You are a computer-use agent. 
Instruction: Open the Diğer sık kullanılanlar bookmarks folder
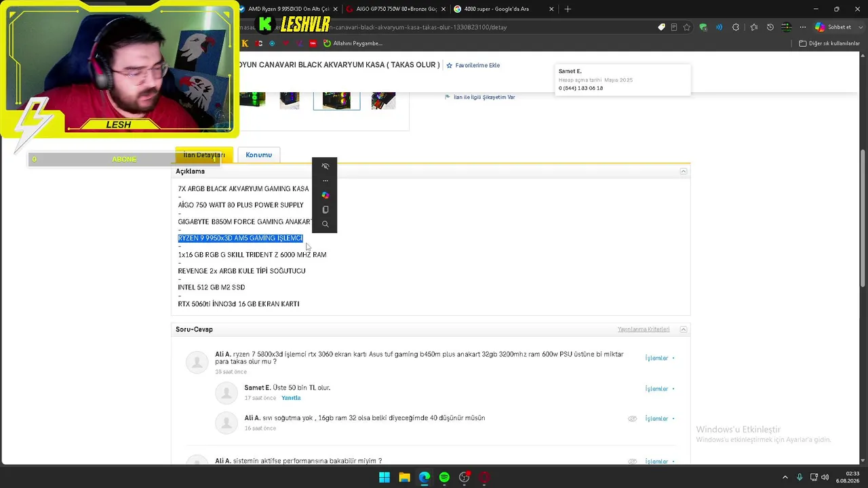(829, 43)
